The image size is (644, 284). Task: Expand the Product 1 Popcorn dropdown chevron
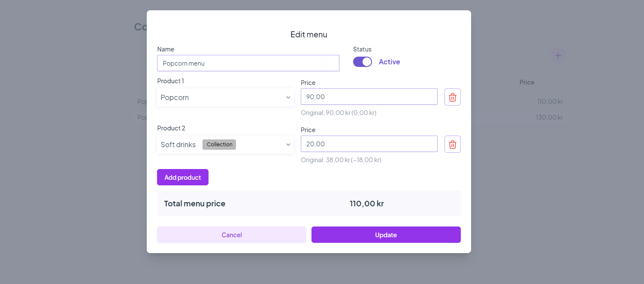coord(288,97)
